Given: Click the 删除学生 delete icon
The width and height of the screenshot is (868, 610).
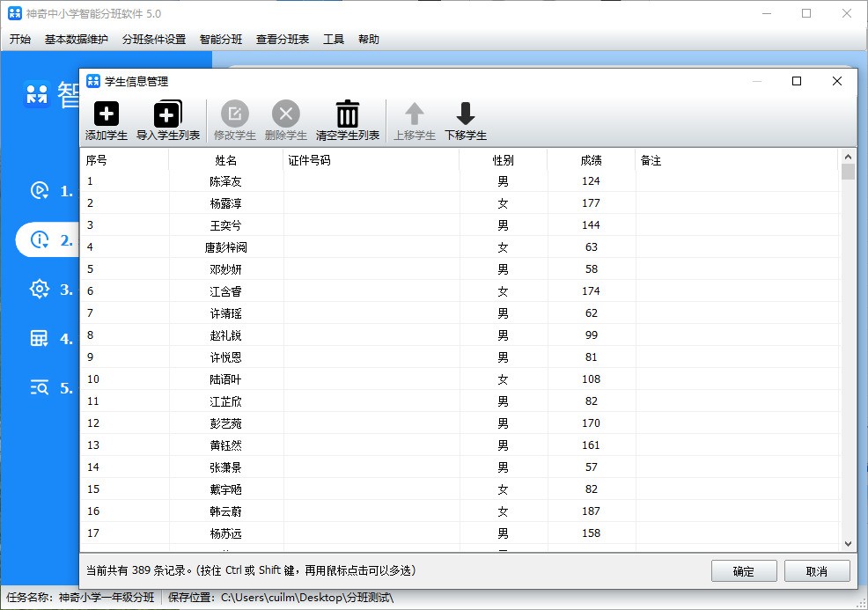Looking at the screenshot, I should tap(285, 114).
